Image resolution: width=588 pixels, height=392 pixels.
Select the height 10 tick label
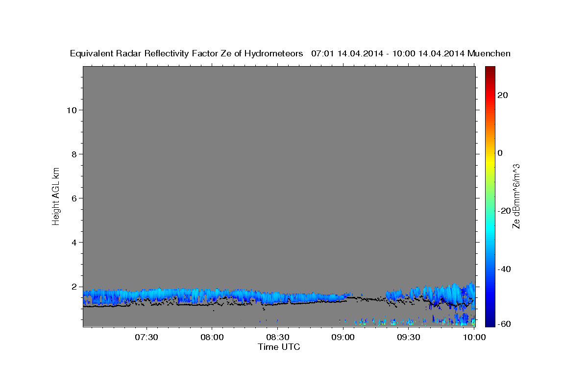point(72,110)
